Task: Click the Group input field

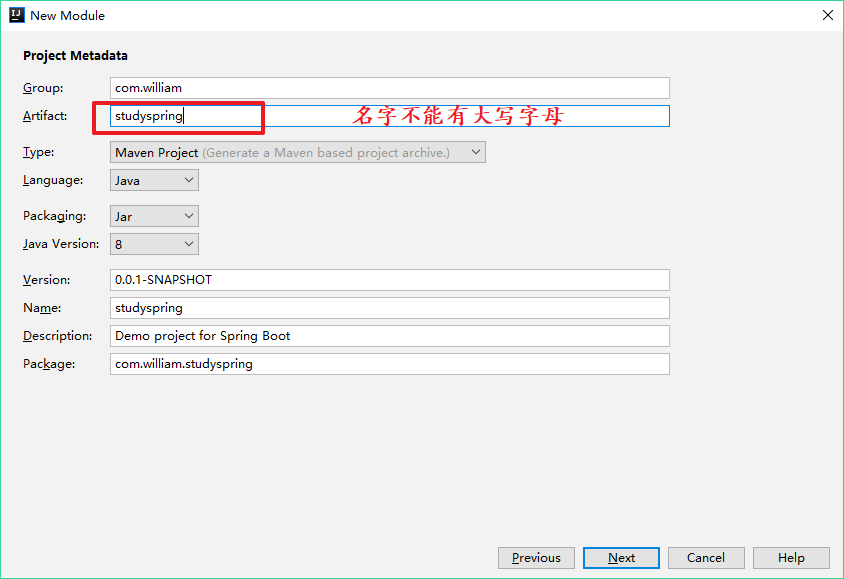Action: pos(390,88)
